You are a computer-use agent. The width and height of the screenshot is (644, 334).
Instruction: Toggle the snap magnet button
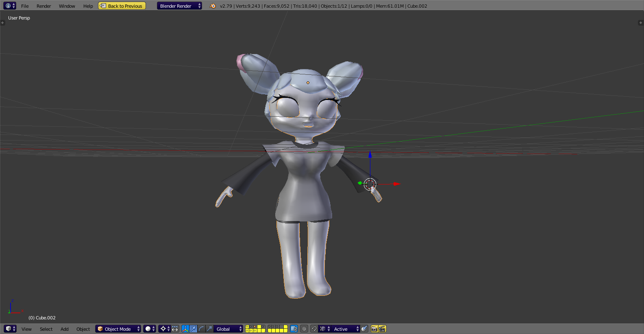point(314,329)
